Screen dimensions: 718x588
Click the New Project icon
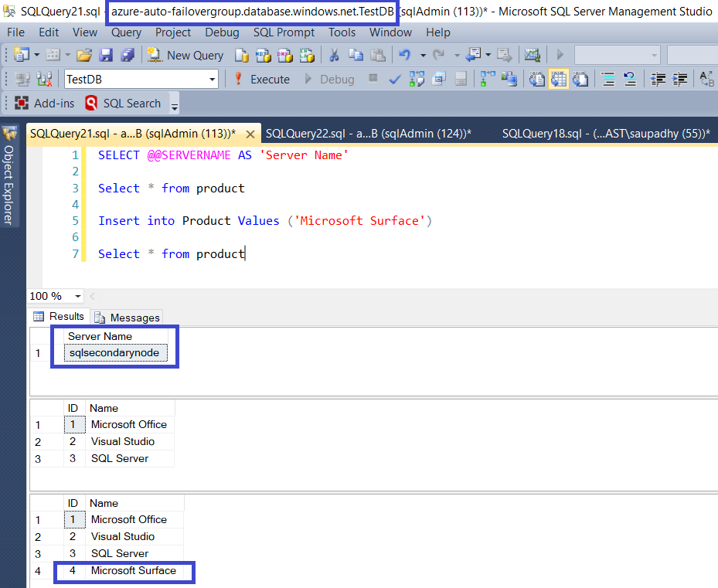point(21,55)
